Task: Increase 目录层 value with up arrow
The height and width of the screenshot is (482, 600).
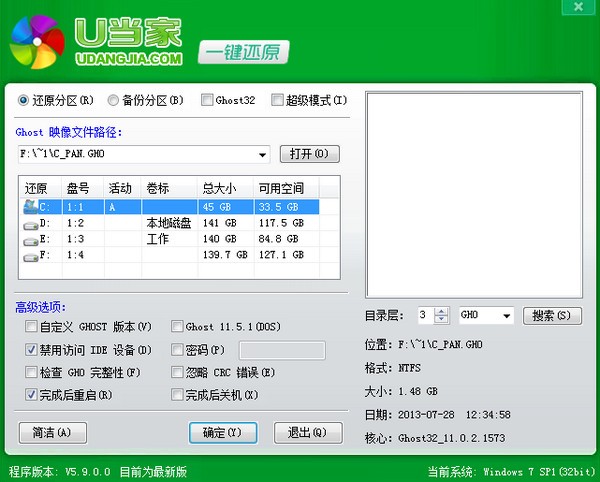Action: click(442, 312)
